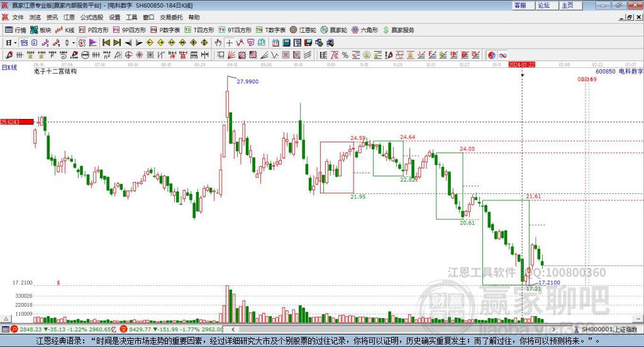The height and width of the screenshot is (347, 644).
Task: Expand the candlestick style dropdown arrow
Action: pos(74,43)
